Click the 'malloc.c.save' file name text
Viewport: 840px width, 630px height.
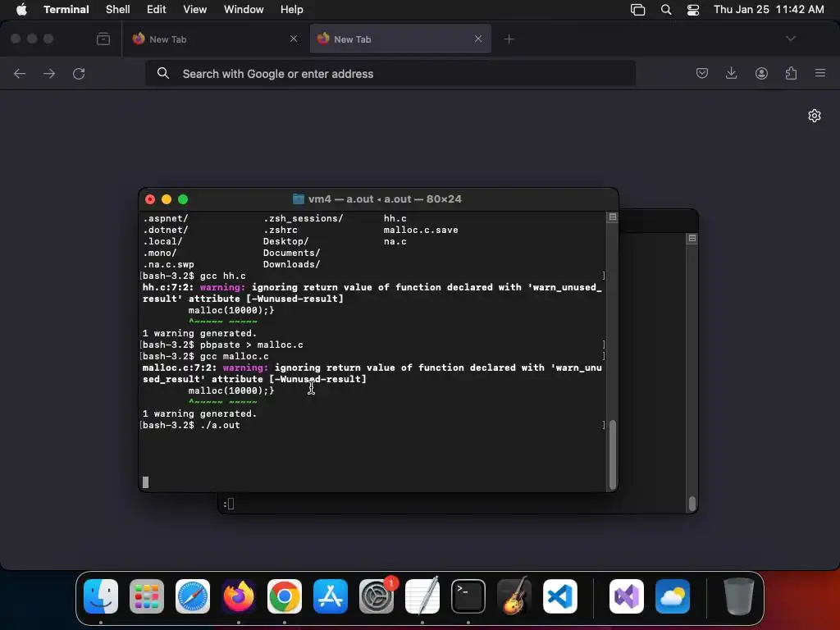pos(421,230)
